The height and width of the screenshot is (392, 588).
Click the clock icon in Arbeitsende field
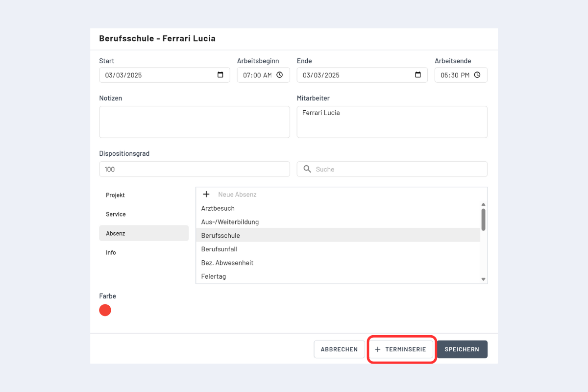pyautogui.click(x=477, y=75)
